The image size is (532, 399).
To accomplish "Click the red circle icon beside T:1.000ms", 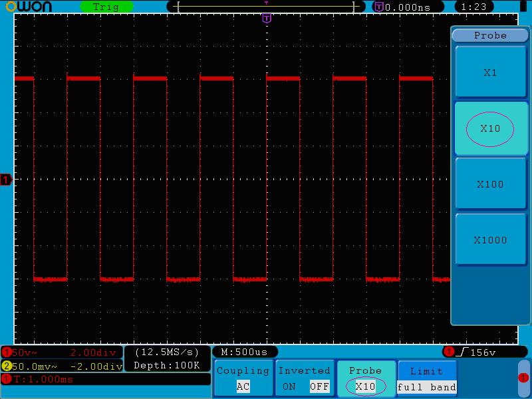I will (7, 379).
